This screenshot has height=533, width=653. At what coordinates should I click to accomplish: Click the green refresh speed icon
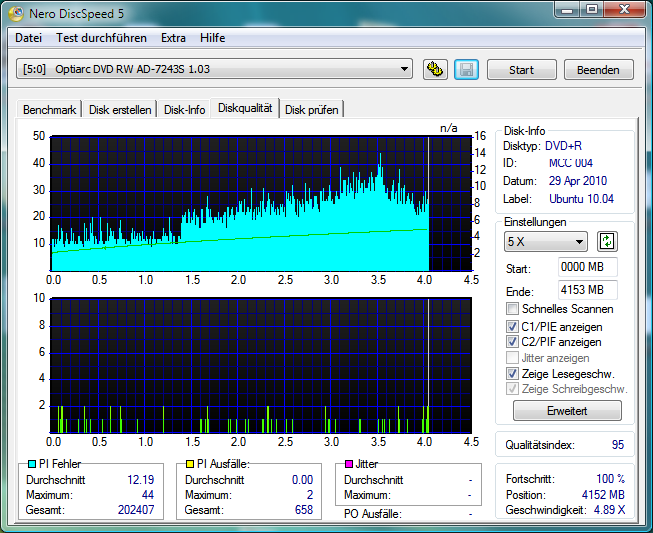point(607,242)
